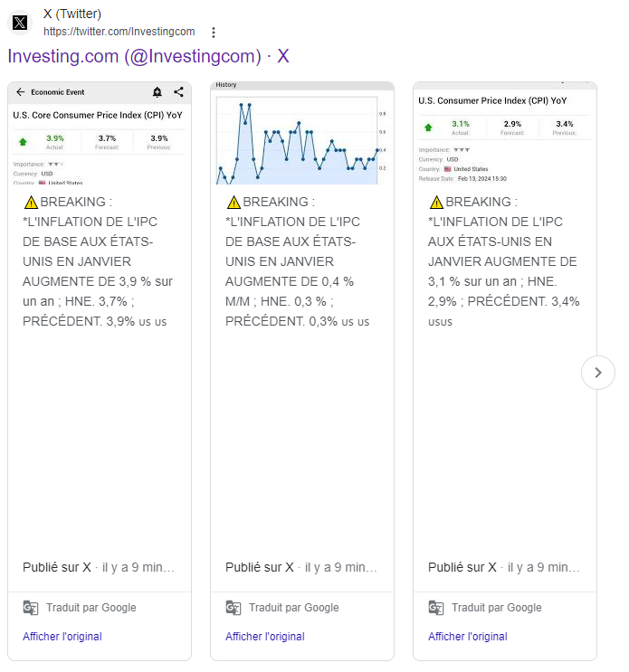Screen dimensions: 629x672
Task: Click Afficher l'original under the first tweet
Action: point(62,637)
